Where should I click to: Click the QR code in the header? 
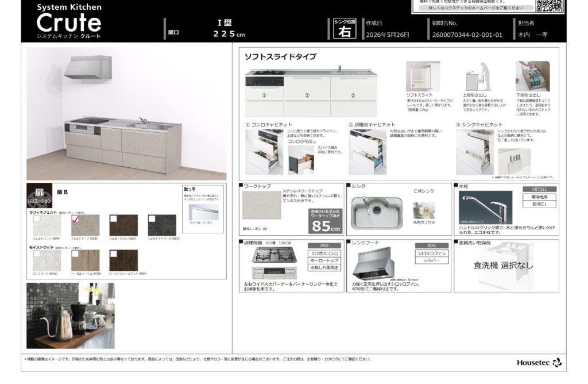click(x=548, y=6)
